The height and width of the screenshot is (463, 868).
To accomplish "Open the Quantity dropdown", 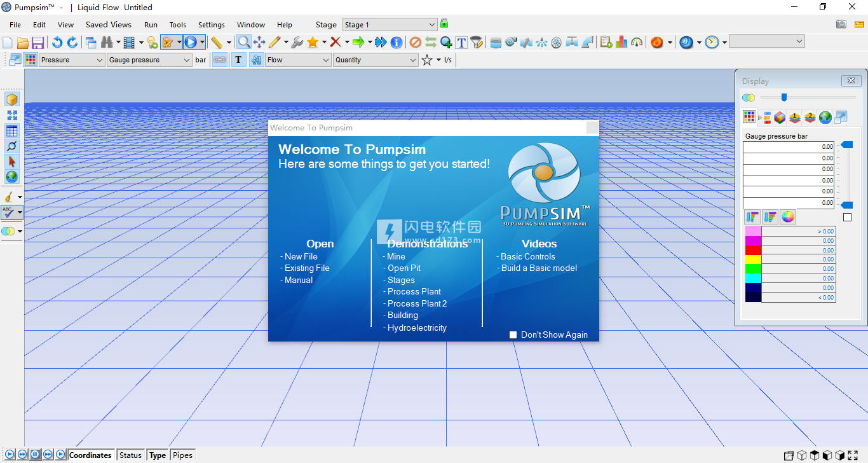I will [376, 60].
